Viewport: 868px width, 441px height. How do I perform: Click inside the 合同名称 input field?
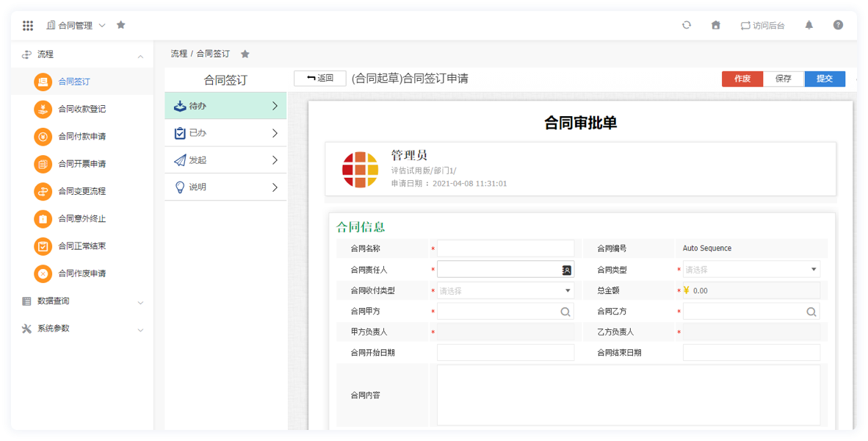tap(505, 248)
